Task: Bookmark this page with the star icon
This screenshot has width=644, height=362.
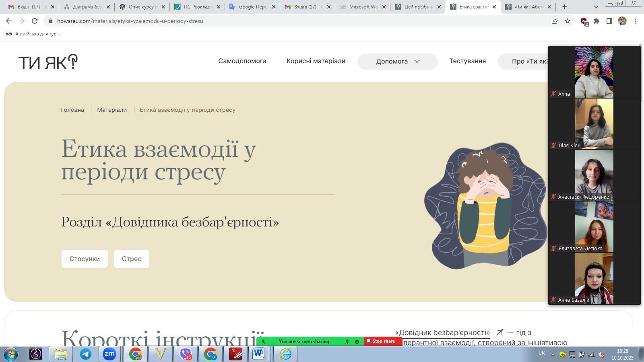Action: pos(568,21)
